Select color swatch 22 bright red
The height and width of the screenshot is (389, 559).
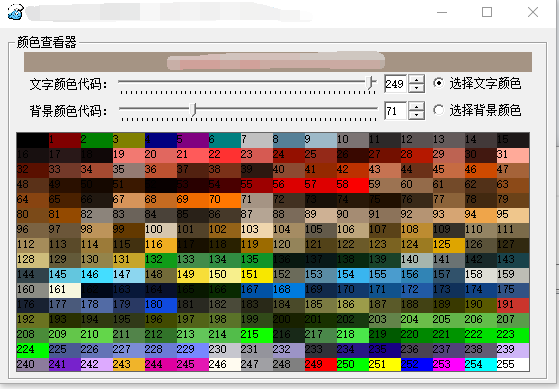(225, 155)
